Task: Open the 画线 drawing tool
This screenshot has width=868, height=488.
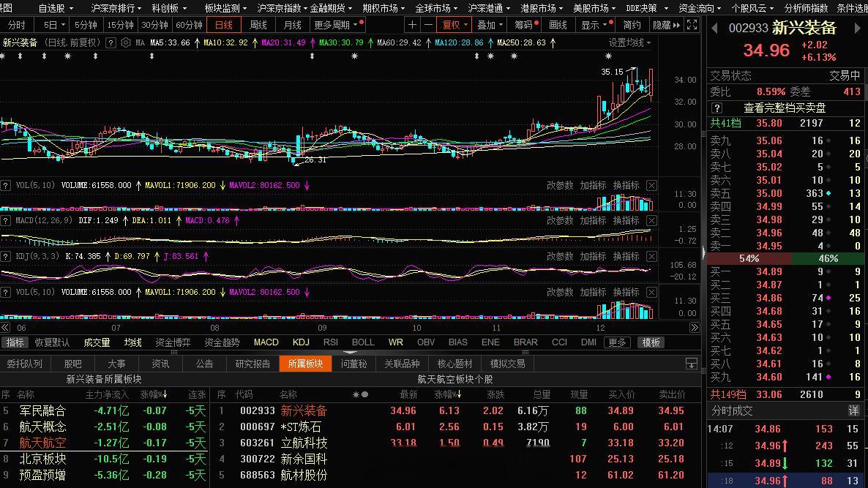Action: (556, 24)
